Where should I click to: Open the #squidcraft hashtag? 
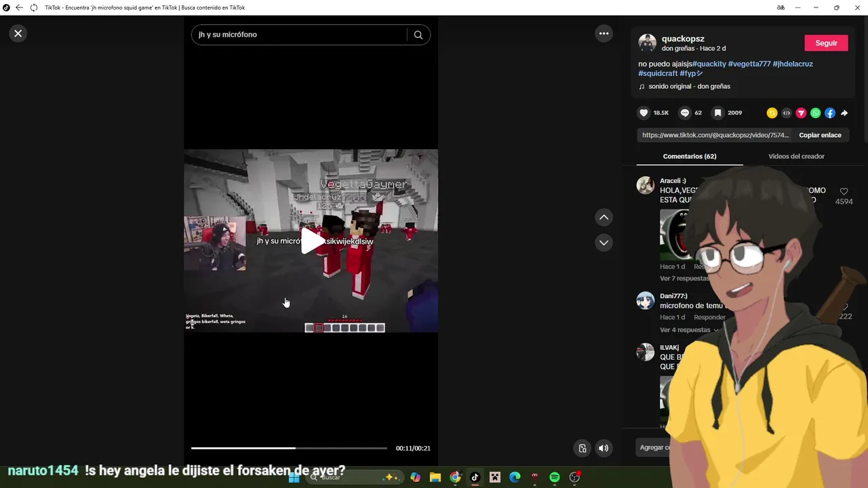tap(658, 73)
